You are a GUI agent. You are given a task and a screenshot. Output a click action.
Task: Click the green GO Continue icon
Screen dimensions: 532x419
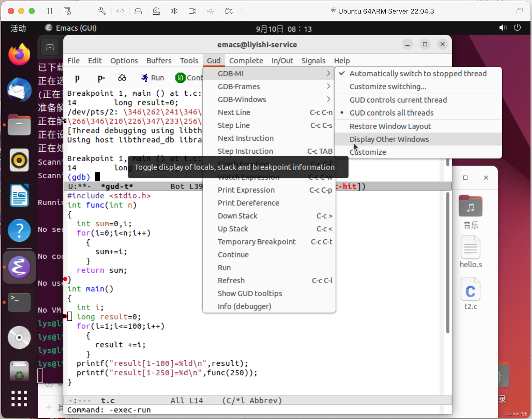(180, 78)
